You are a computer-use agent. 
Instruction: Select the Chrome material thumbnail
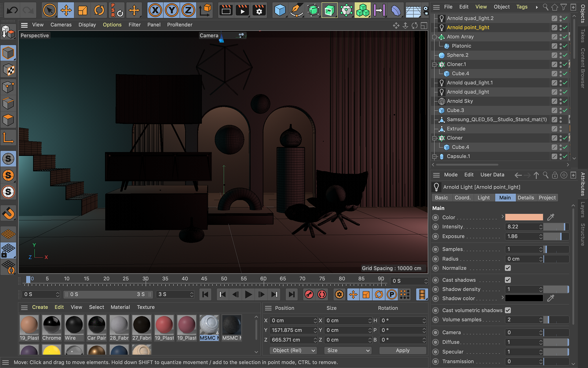click(x=51, y=325)
